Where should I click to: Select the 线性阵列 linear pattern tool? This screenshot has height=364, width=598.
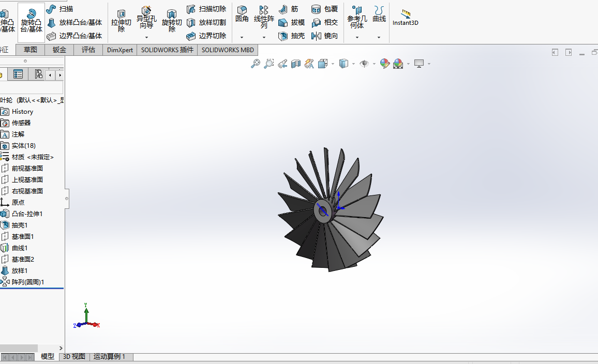point(264,17)
